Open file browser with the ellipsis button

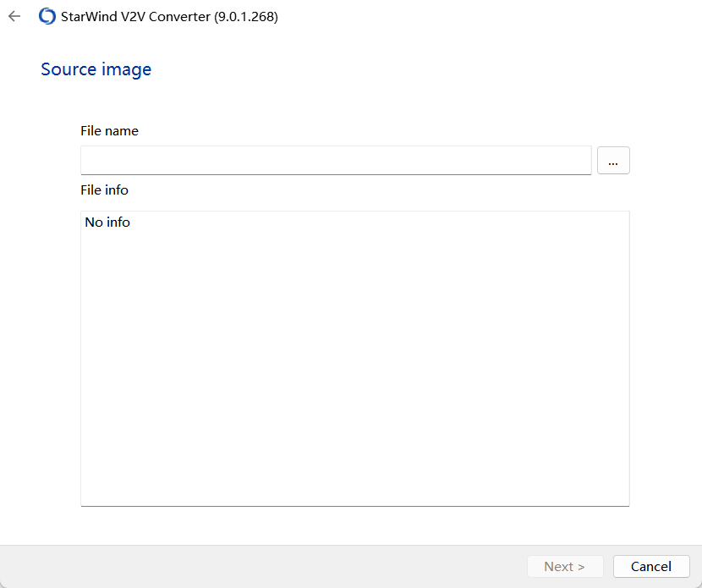point(613,160)
